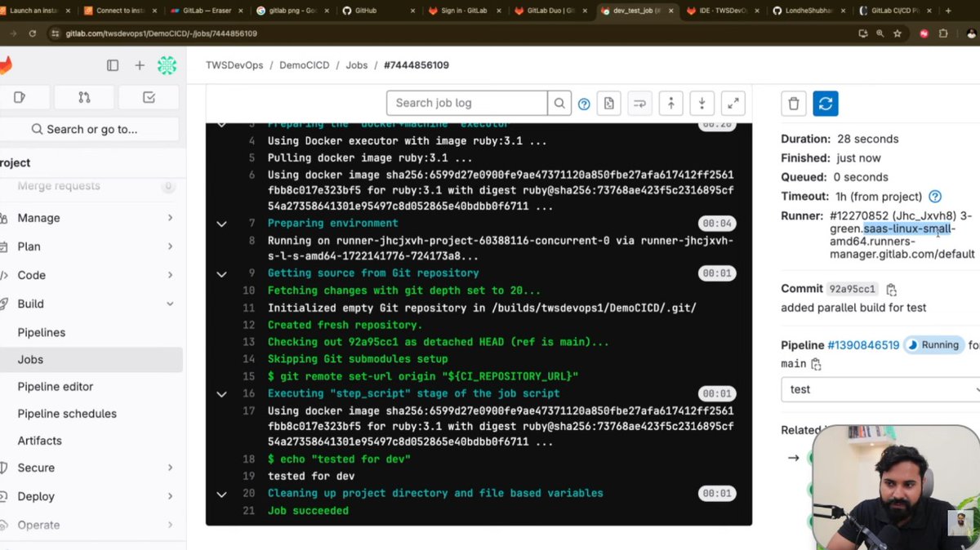The width and height of the screenshot is (980, 550).
Task: Expand the Deploy sidebar menu
Action: pos(91,496)
